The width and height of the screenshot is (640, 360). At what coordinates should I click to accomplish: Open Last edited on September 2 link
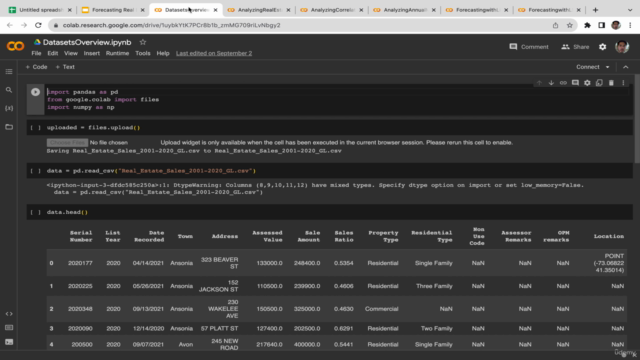(x=214, y=53)
